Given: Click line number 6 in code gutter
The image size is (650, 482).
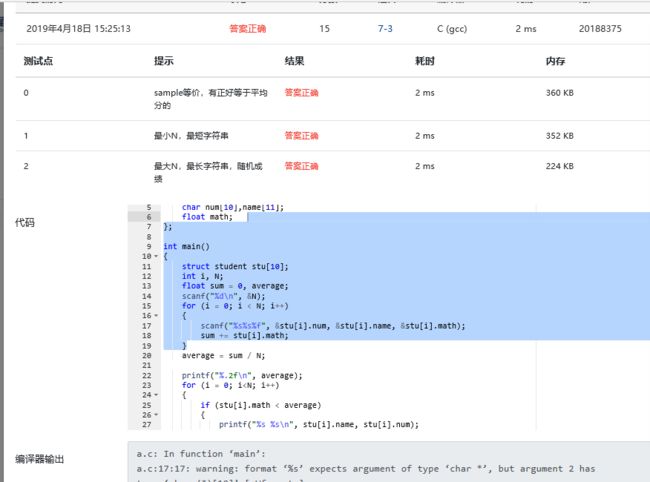Looking at the screenshot, I should (149, 217).
